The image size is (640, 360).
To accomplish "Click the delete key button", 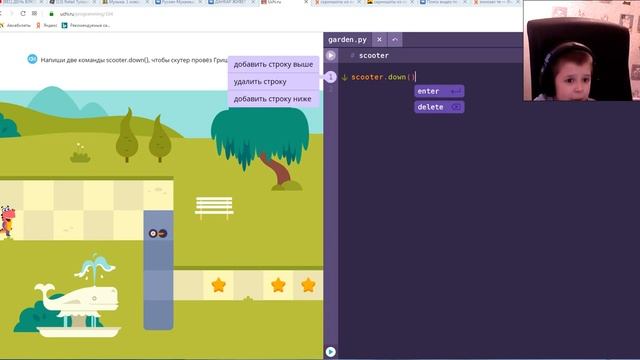I will pos(439,107).
